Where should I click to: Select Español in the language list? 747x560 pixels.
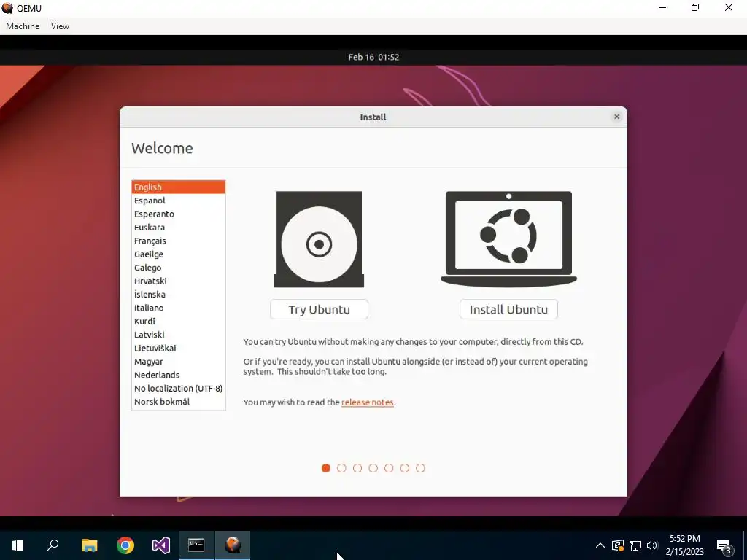[x=179, y=201]
